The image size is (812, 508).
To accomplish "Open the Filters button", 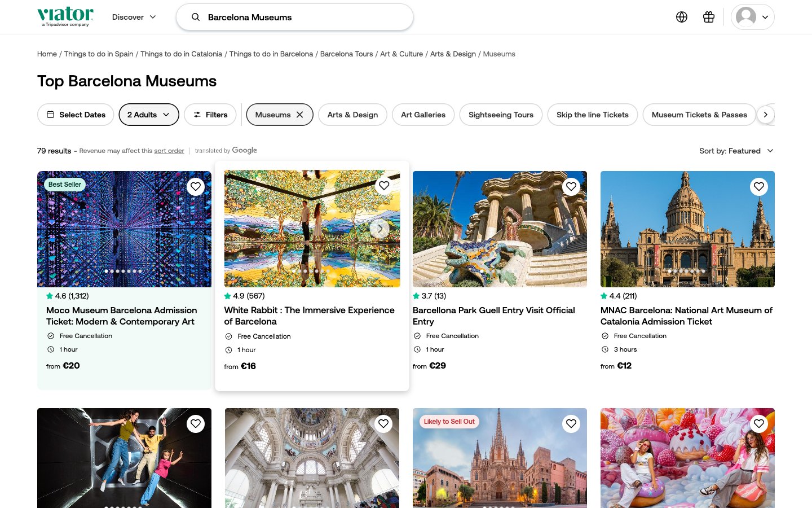I will (210, 115).
